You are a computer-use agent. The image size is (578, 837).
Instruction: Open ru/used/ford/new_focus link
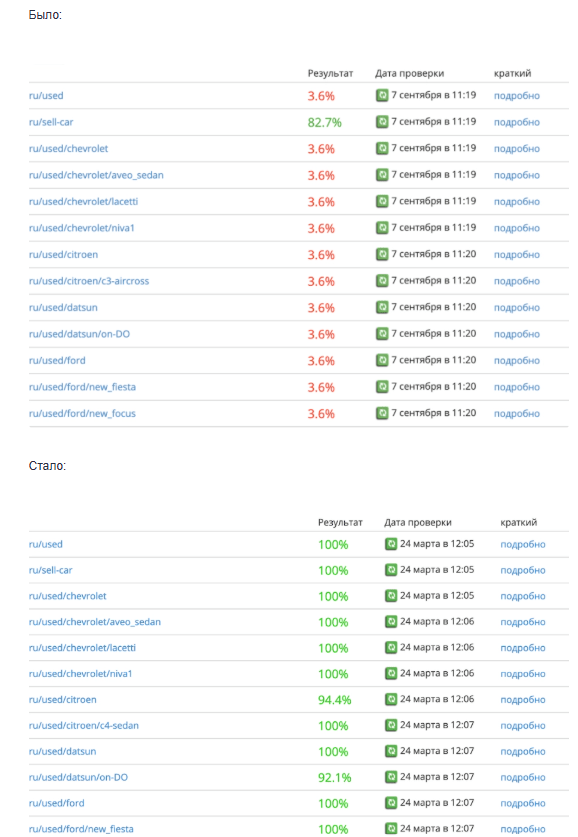(82, 413)
